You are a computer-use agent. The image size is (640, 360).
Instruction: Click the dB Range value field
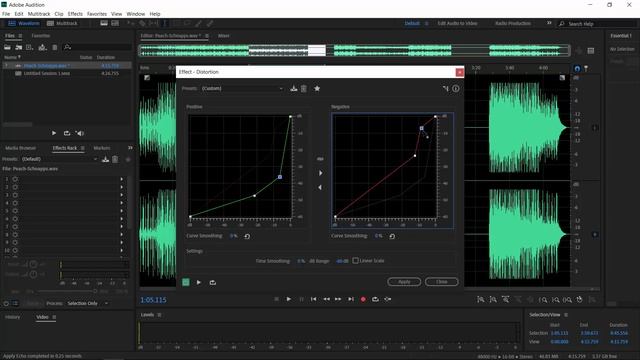click(342, 261)
